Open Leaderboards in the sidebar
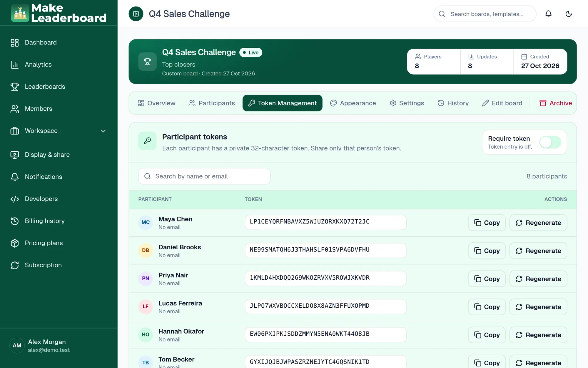 pos(59,87)
